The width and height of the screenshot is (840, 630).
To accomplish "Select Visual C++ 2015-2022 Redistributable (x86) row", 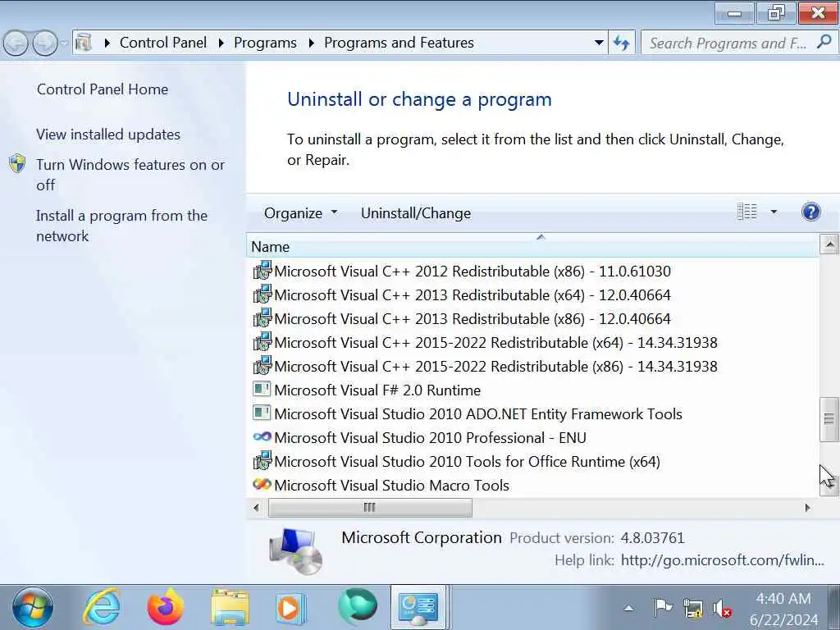I will [485, 367].
